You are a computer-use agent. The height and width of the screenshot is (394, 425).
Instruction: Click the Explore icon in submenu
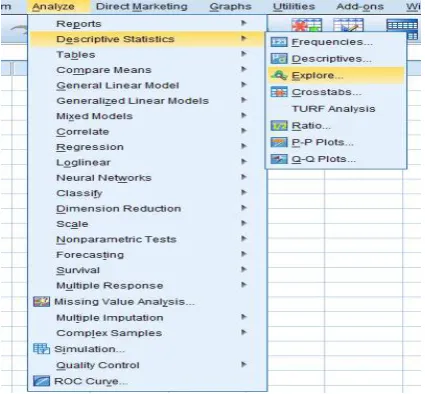pyautogui.click(x=279, y=75)
